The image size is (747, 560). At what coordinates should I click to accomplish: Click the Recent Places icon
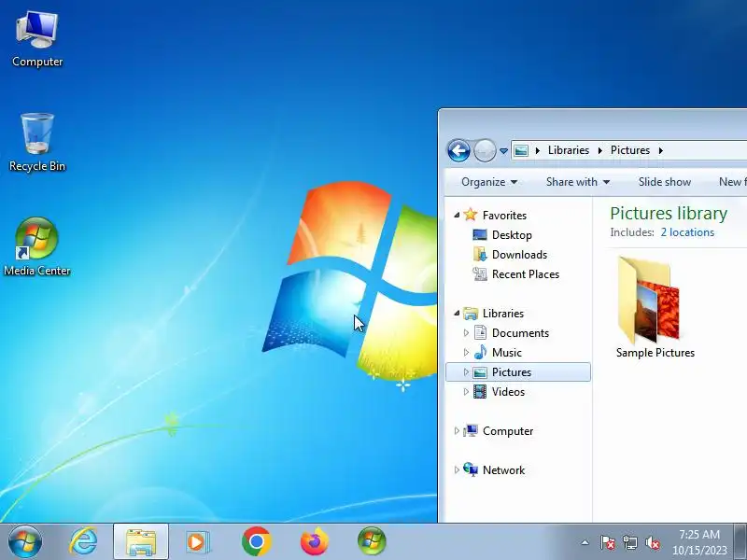(x=480, y=273)
